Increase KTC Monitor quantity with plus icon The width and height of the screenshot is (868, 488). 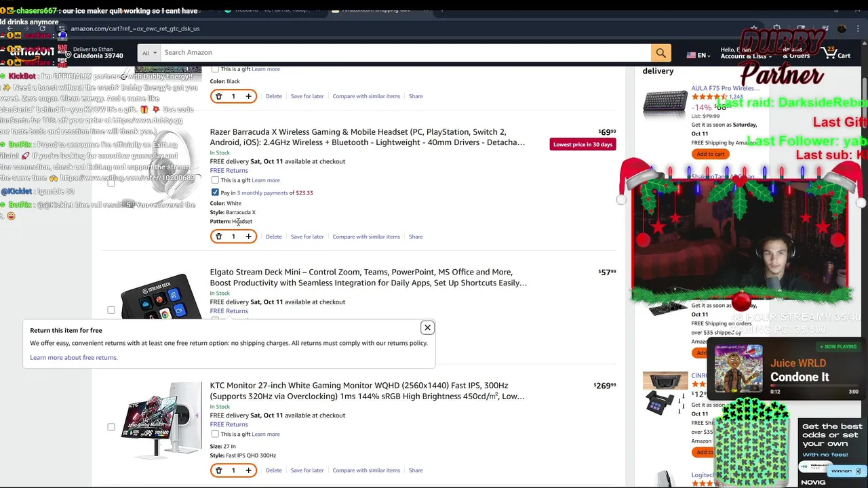[248, 470]
